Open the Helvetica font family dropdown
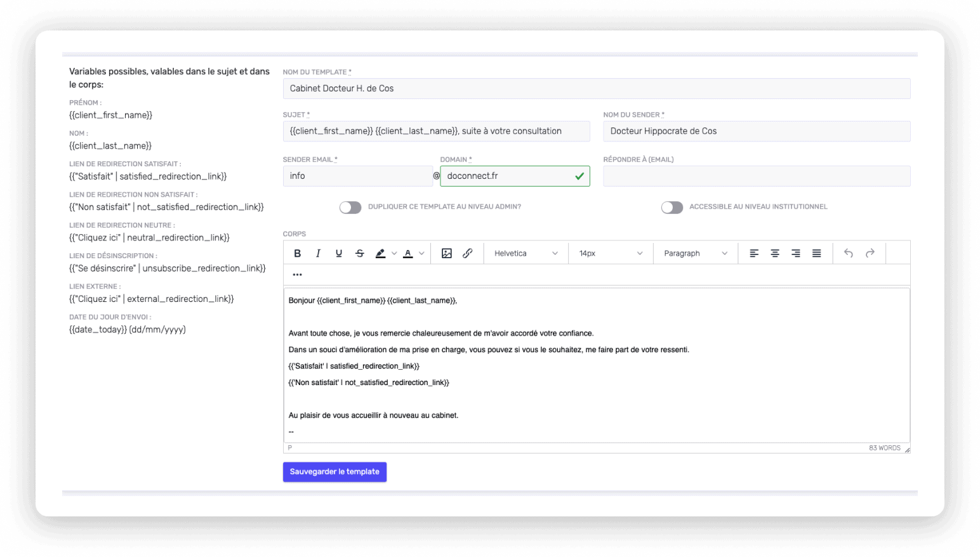 pyautogui.click(x=525, y=252)
